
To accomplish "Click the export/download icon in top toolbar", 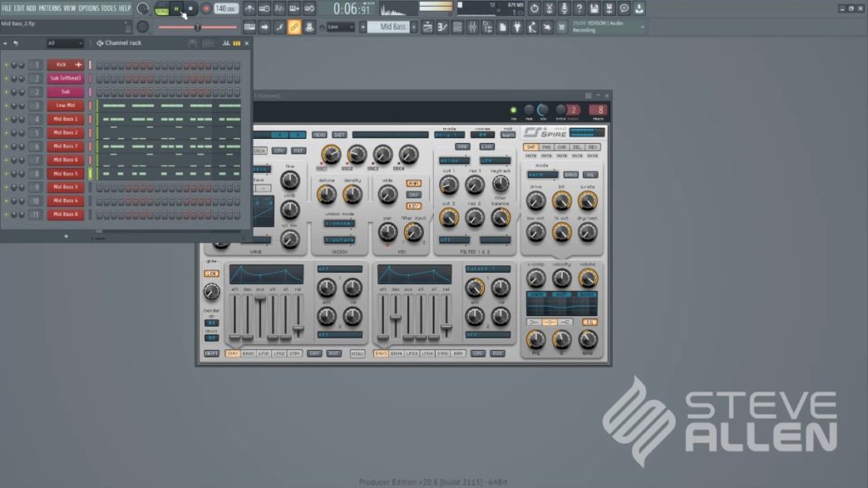I will coord(639,8).
